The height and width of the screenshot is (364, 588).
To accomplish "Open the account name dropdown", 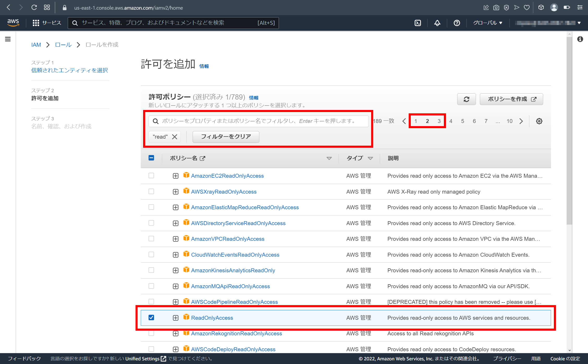I will 548,23.
